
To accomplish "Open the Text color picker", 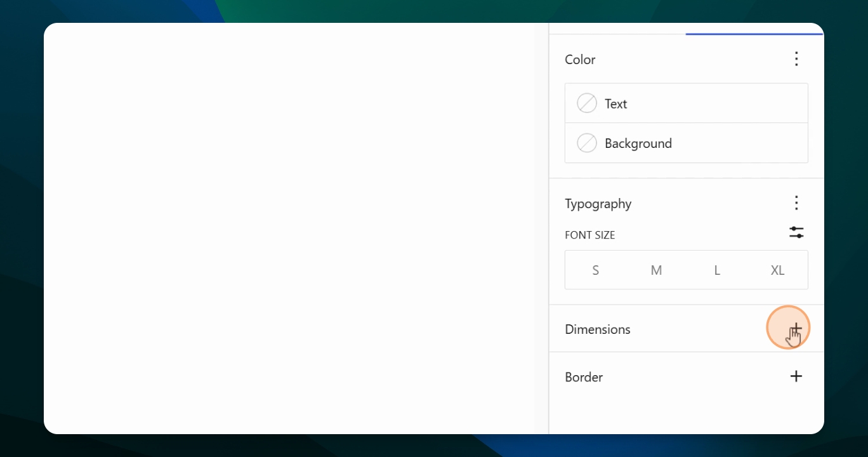I will 687,103.
